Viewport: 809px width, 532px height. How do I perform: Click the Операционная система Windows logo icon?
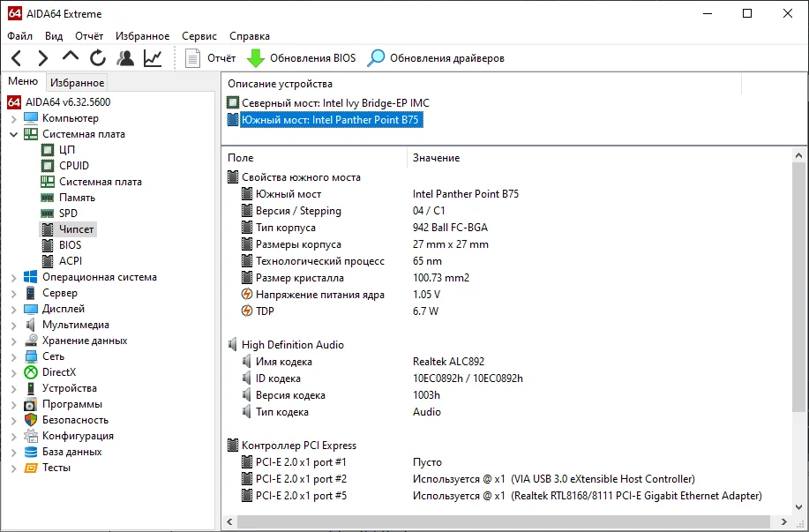pos(31,277)
